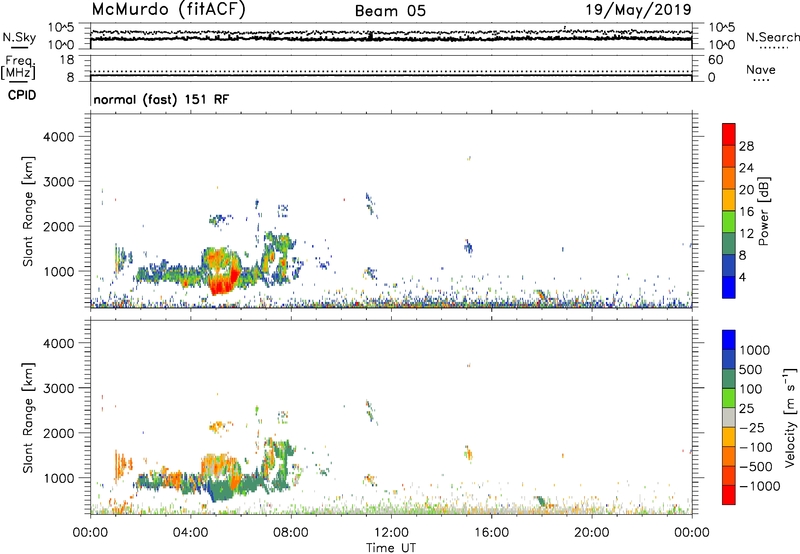The width and height of the screenshot is (800, 554).
Task: Click the 18 tick on frequency axis
Action: 67,60
